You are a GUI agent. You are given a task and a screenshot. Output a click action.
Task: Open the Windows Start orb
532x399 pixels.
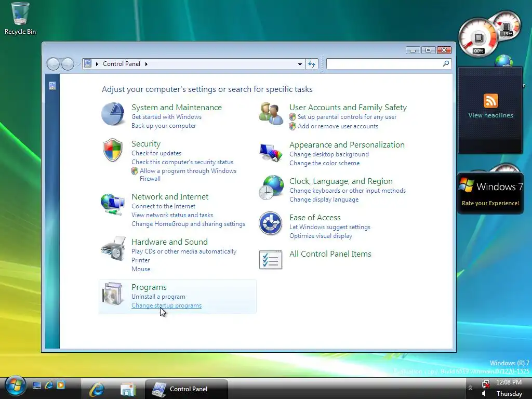tap(15, 387)
